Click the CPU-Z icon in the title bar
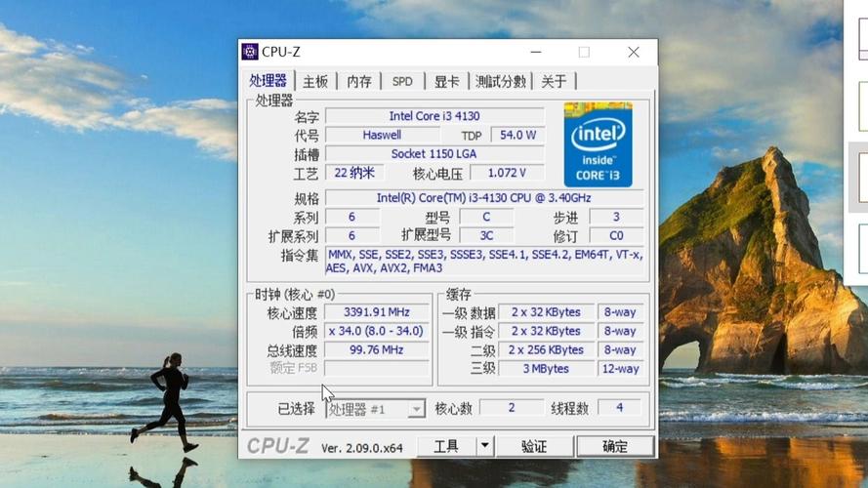Screen dimensions: 868x488 [x=250, y=52]
